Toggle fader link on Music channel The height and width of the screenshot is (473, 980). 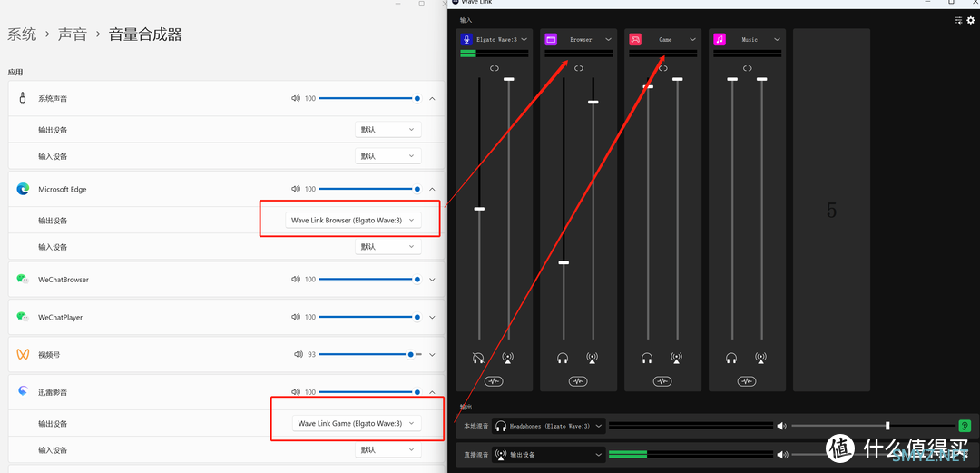748,68
